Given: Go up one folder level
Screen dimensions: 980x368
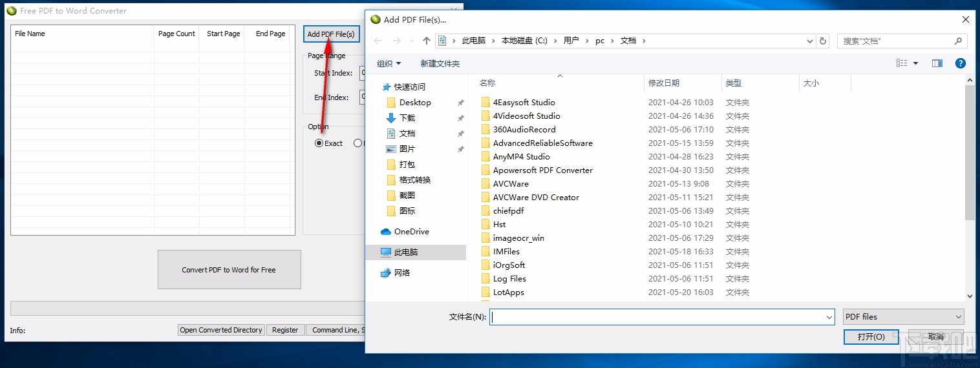Looking at the screenshot, I should click(426, 41).
